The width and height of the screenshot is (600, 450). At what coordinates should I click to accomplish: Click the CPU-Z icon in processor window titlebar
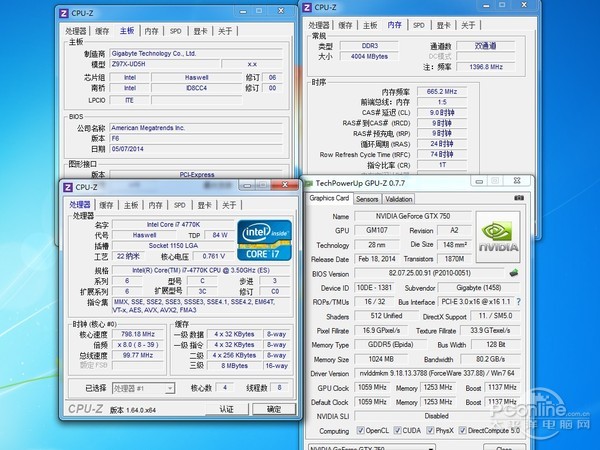(x=66, y=186)
